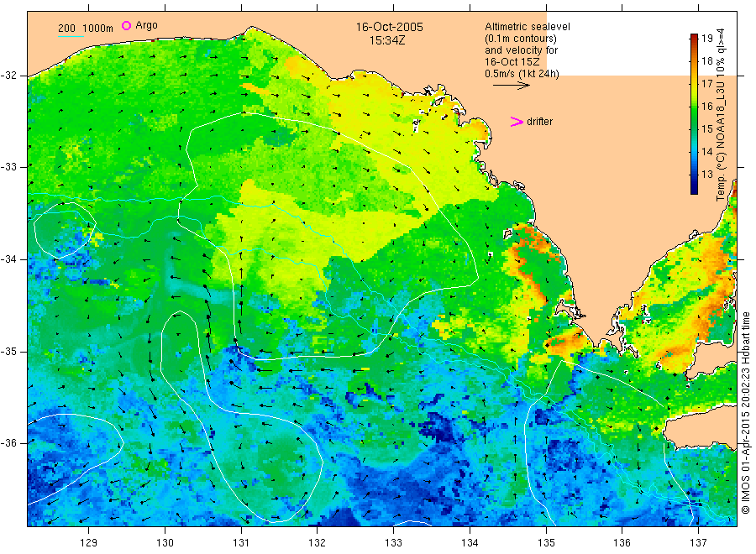Click the color bar value 17
Image resolution: width=756 pixels, height=554 pixels.
tap(706, 83)
